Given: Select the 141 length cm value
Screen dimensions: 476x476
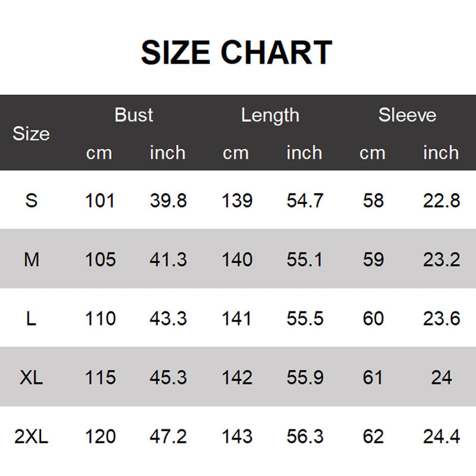Looking at the screenshot, I should (x=237, y=318).
